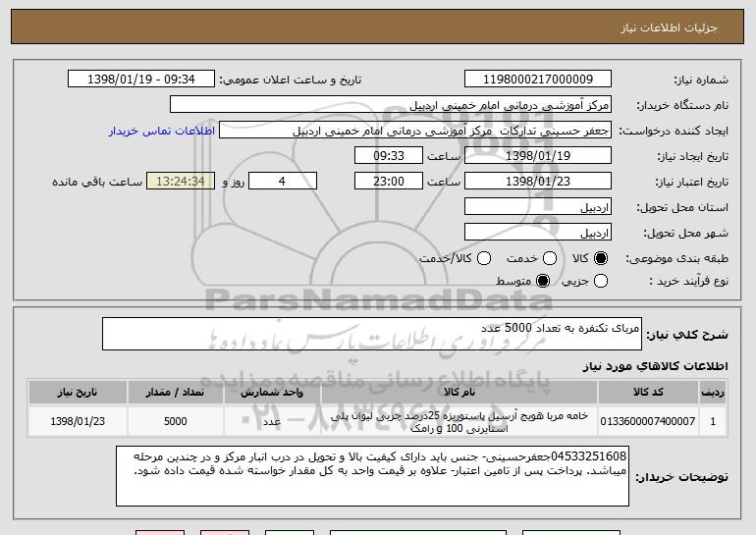Click product code 0133600007400007 cell
The width and height of the screenshot is (756, 535).
pos(648,422)
